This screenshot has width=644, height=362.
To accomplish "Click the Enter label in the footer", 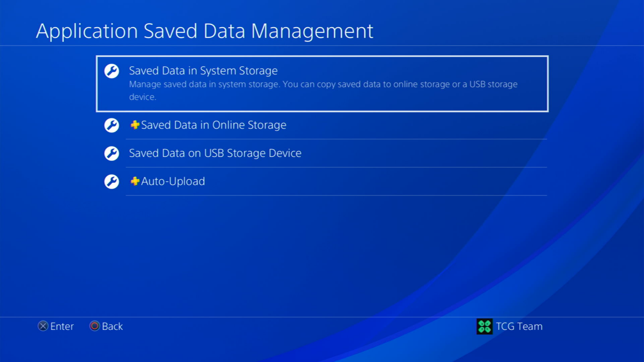I will point(62,326).
